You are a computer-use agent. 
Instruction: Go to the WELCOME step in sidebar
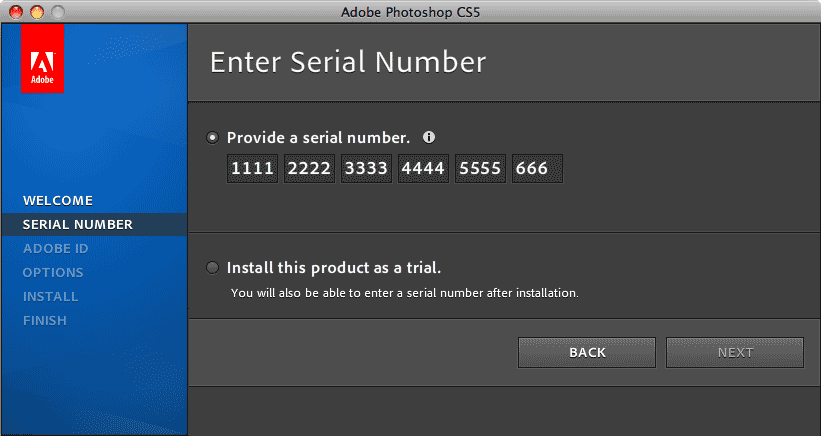(58, 200)
